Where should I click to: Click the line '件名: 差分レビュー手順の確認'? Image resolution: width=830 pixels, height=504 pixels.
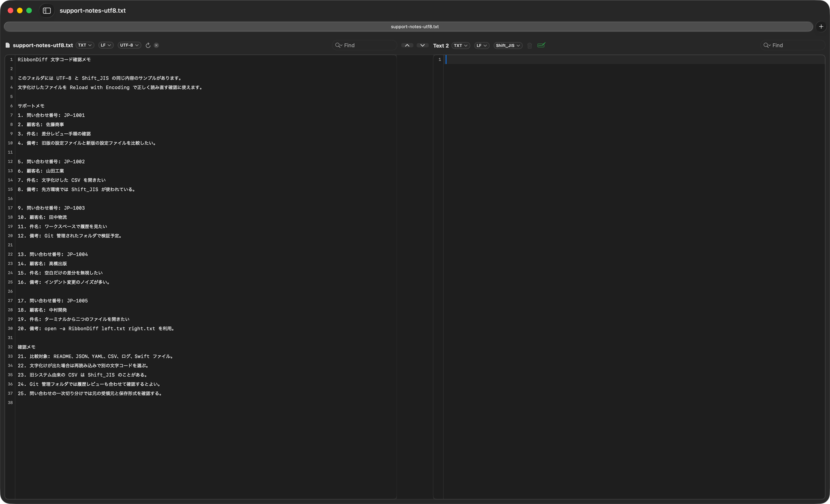pos(54,134)
